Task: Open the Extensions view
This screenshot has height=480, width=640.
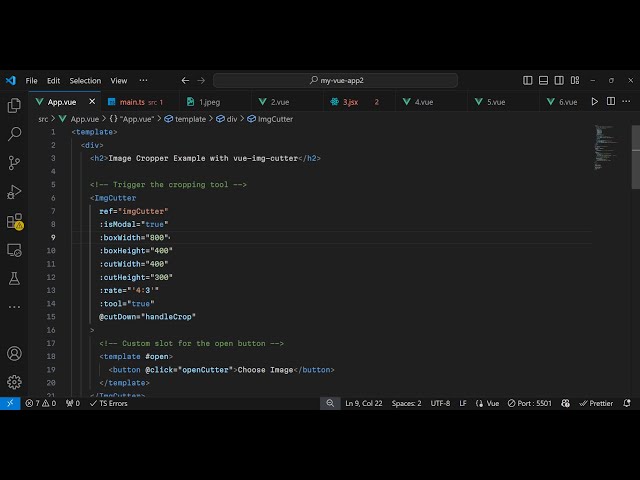Action: [14, 221]
